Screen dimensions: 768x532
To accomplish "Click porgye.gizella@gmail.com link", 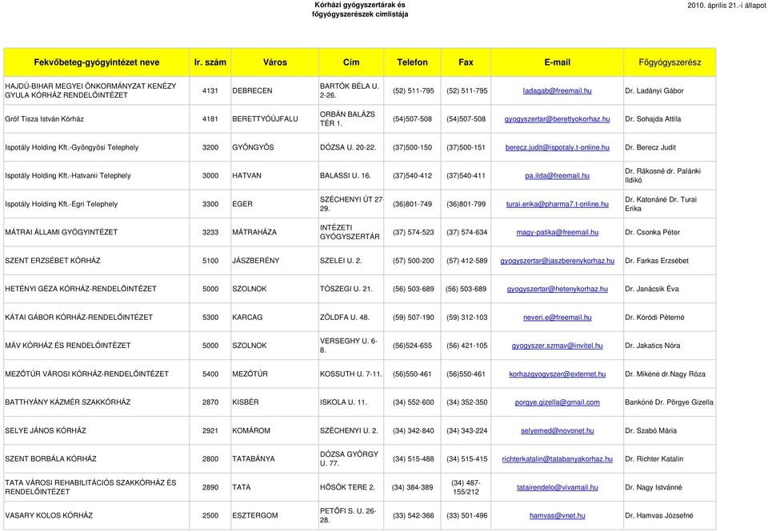I will [x=557, y=402].
